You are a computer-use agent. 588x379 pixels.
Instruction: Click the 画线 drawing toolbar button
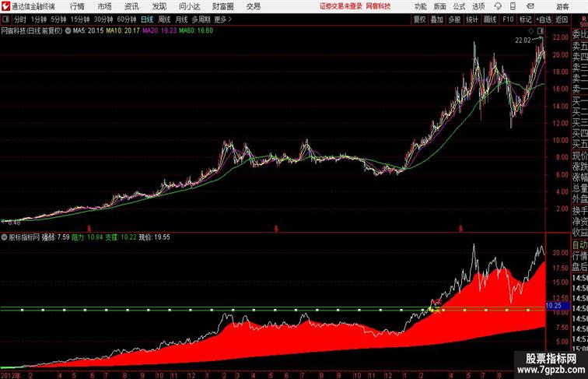(490, 19)
